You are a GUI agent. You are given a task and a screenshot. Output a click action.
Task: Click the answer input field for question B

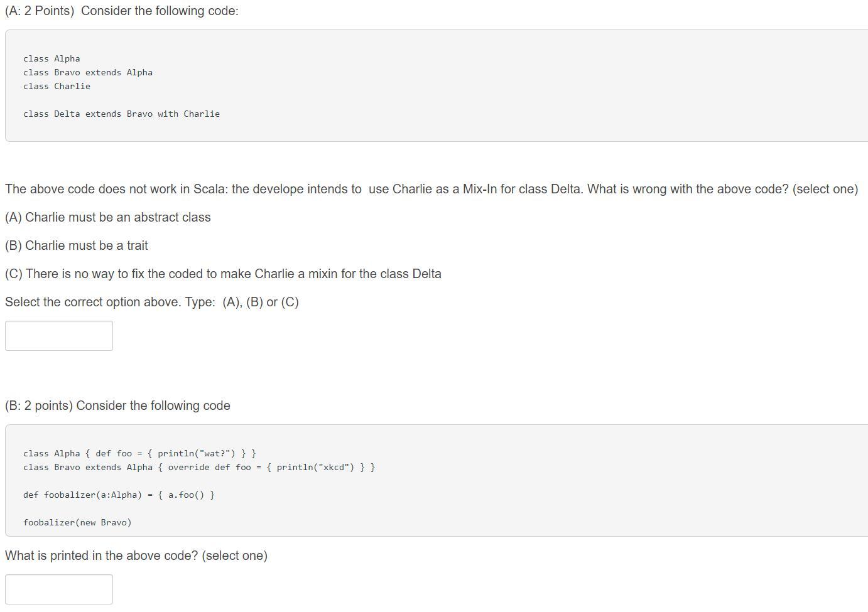pos(58,589)
